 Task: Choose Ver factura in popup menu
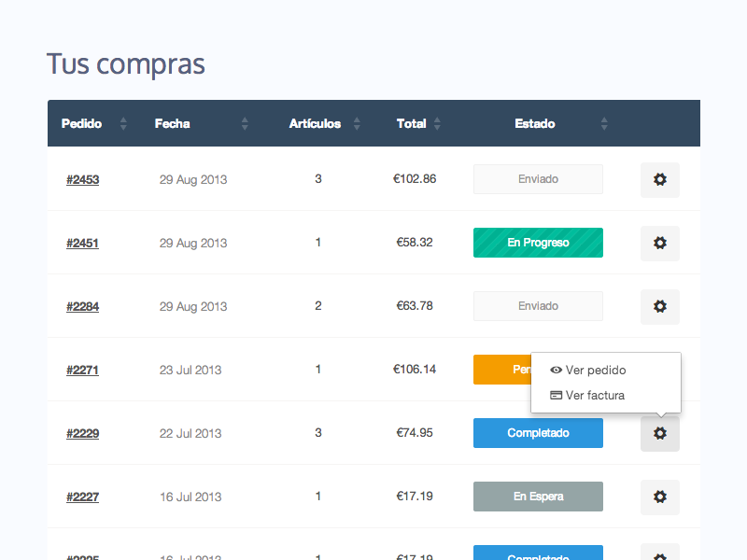coord(595,396)
